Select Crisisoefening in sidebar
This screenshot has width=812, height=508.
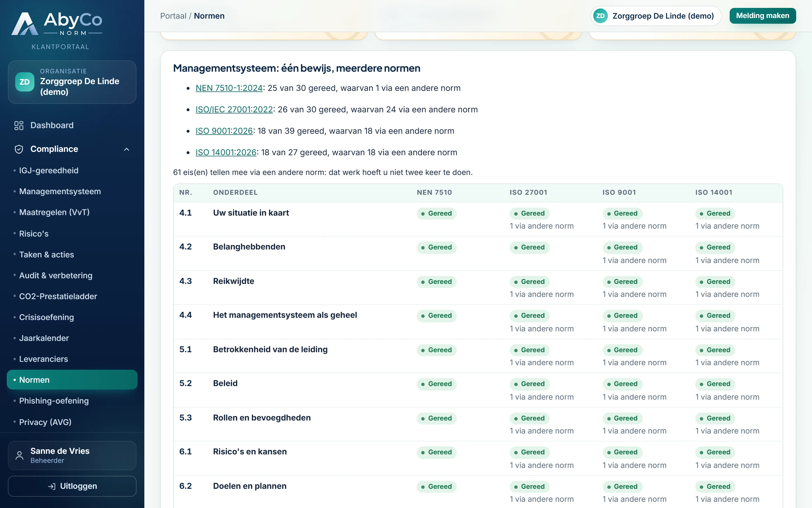click(x=72, y=317)
